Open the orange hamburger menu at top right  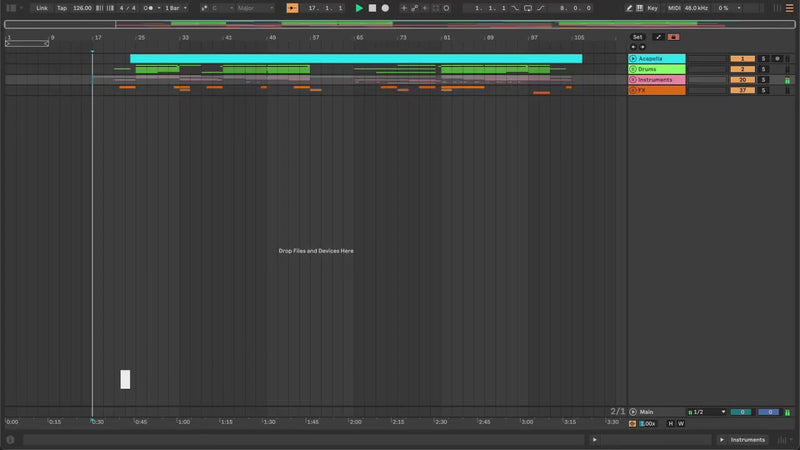point(789,8)
